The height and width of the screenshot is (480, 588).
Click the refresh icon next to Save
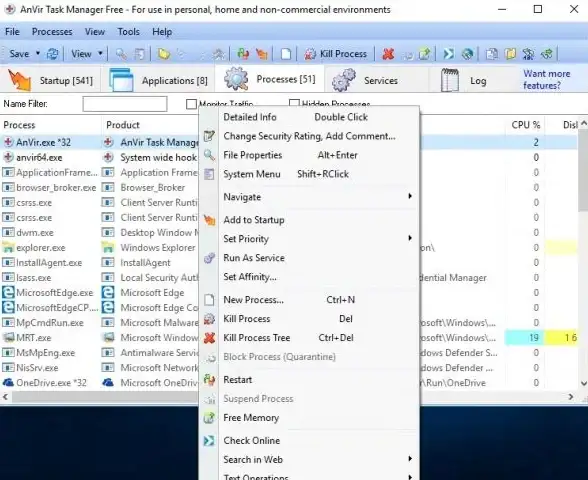coord(52,54)
